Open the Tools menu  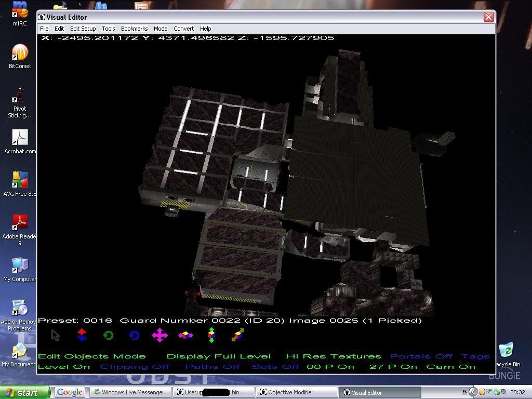pos(108,29)
